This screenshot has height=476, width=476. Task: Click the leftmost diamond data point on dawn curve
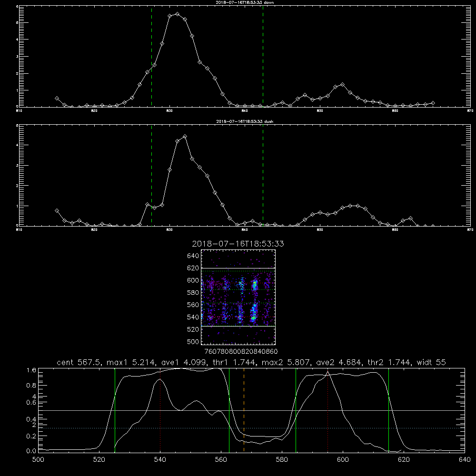coord(57,99)
